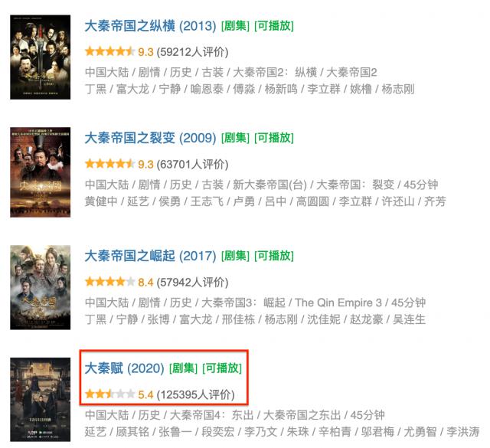This screenshot has height=448, width=490.
Task: Click [剧集] tag beside 大秦赋
Action: (x=184, y=368)
